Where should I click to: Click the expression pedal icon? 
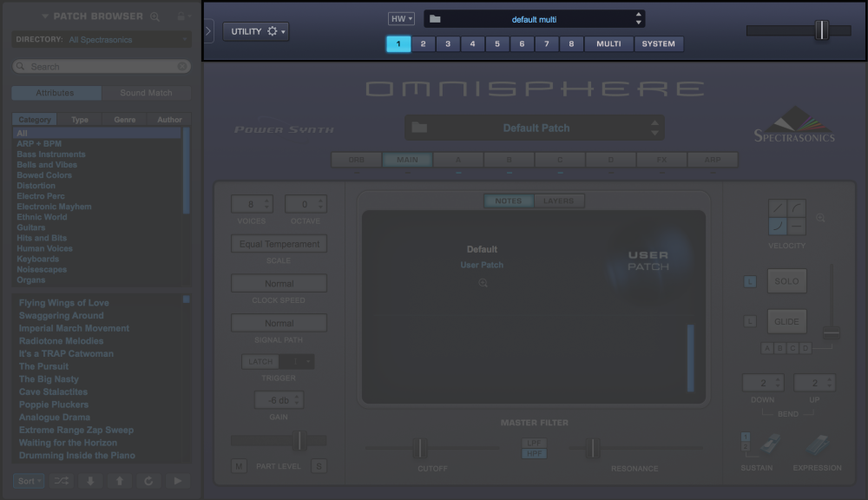818,444
